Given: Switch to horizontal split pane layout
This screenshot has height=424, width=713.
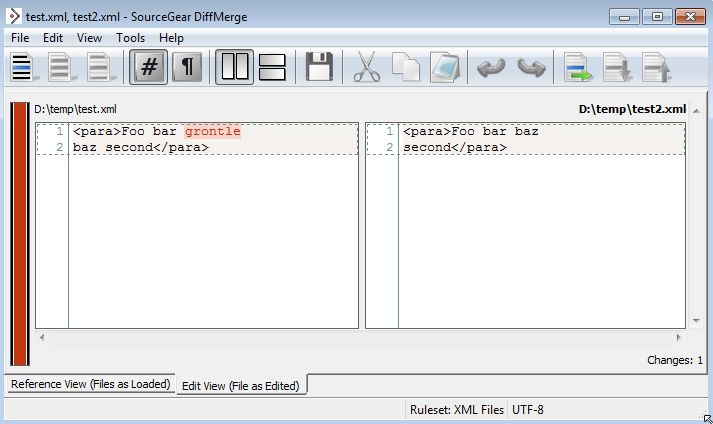Looking at the screenshot, I should pos(272,67).
